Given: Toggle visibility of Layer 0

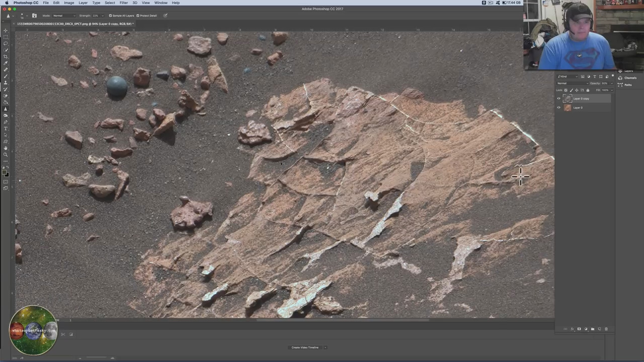Looking at the screenshot, I should tap(558, 108).
